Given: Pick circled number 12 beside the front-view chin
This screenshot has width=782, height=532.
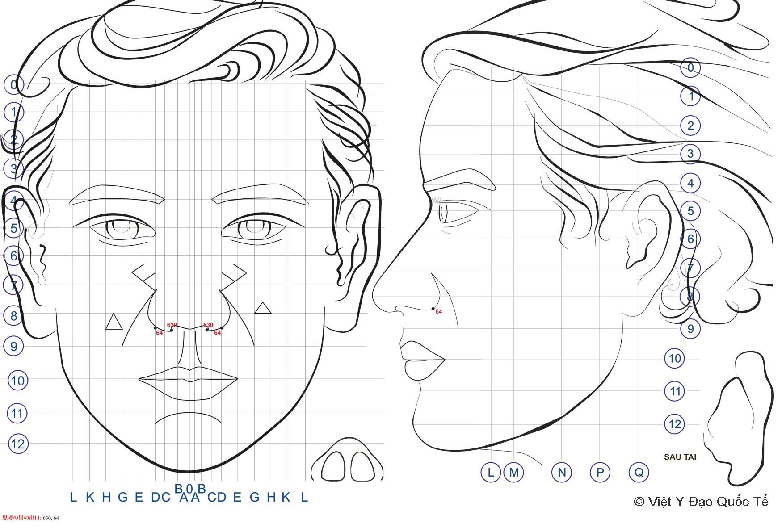Looking at the screenshot, I should 18,444.
